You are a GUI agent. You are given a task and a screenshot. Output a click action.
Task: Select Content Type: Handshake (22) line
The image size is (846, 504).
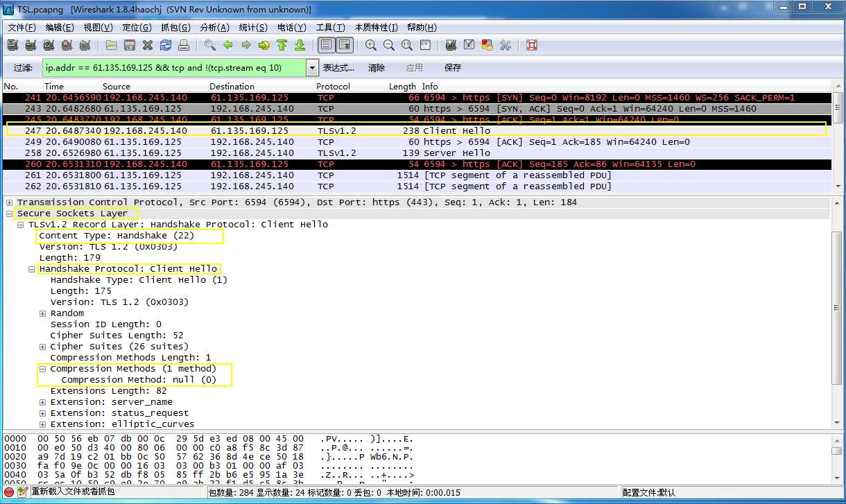click(116, 236)
